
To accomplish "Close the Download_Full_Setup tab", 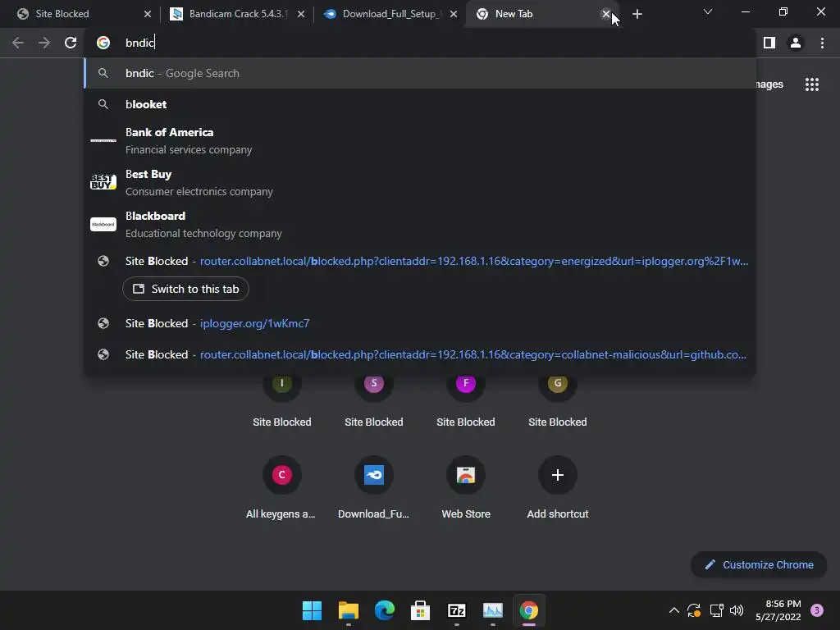I will 453,14.
